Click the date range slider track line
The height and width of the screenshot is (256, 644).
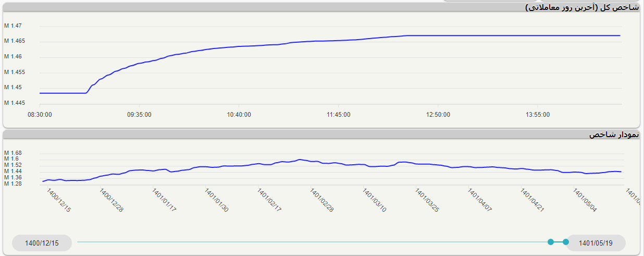coord(313,242)
